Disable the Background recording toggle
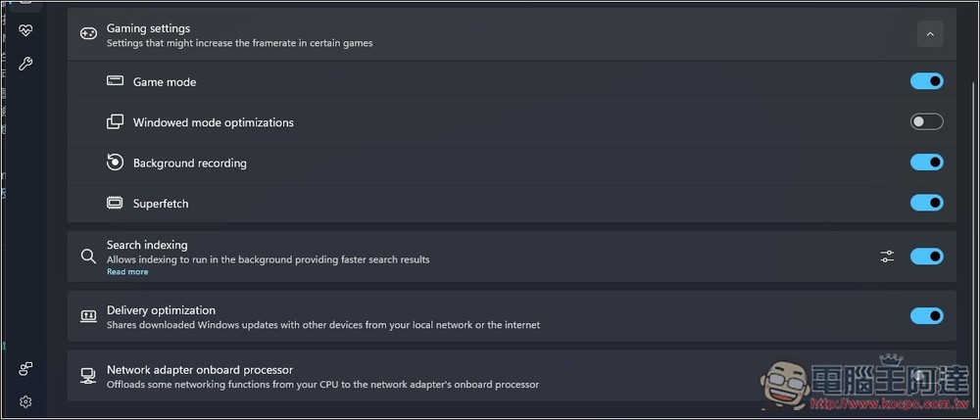The width and height of the screenshot is (980, 420). click(x=926, y=163)
